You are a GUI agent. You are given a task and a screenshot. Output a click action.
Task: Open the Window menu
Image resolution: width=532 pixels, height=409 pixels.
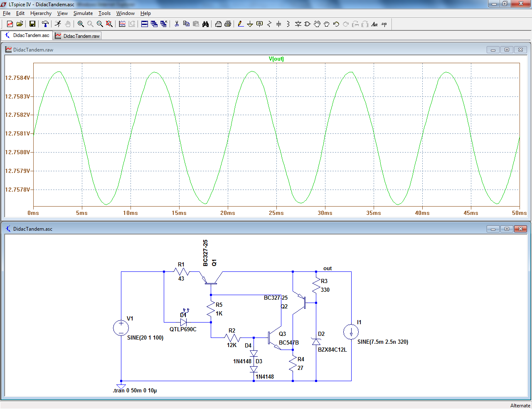(x=125, y=13)
